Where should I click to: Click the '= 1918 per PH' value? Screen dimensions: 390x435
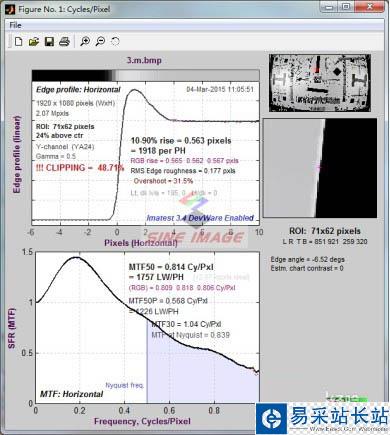click(158, 151)
